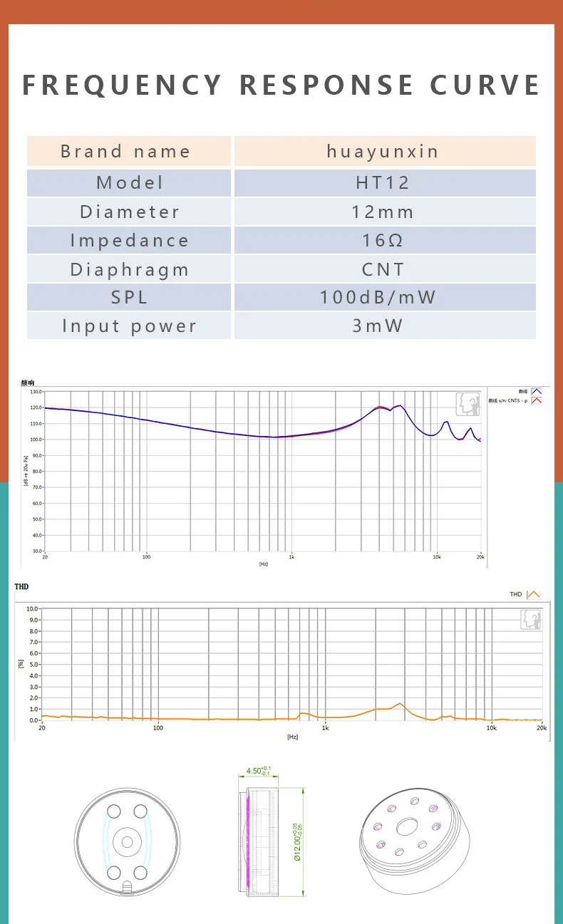Click the orange THD legend icon

coord(533,594)
